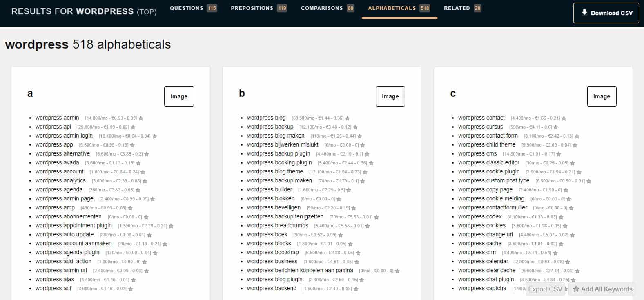Open the 'wordpress ajax' keyword link
644x300 pixels.
[55, 279]
